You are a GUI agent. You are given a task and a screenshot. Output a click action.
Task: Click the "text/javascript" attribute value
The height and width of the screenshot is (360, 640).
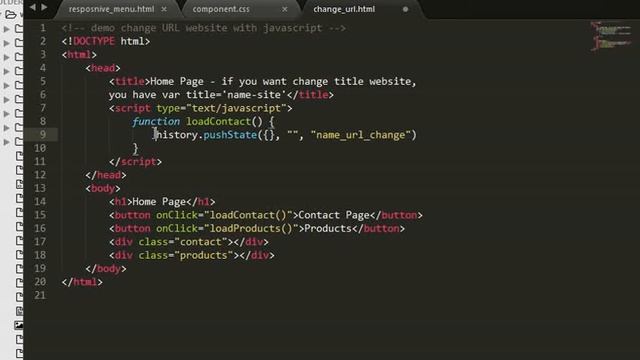coord(236,108)
